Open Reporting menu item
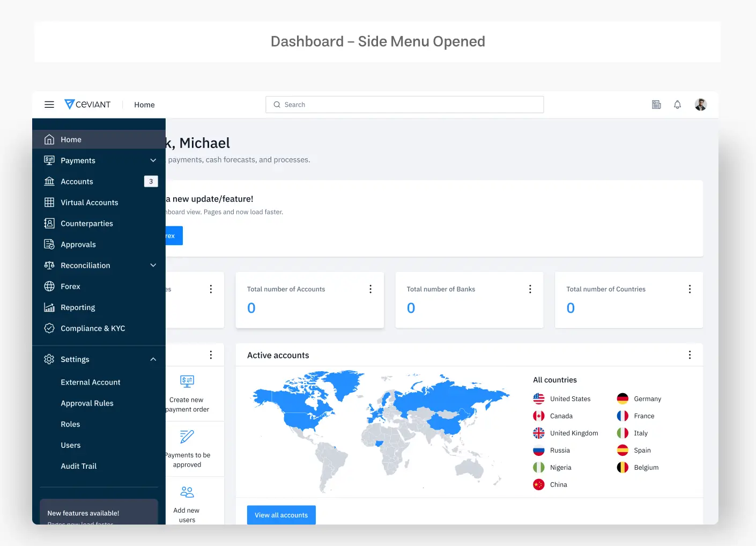Viewport: 756px width, 546px height. coord(99,307)
